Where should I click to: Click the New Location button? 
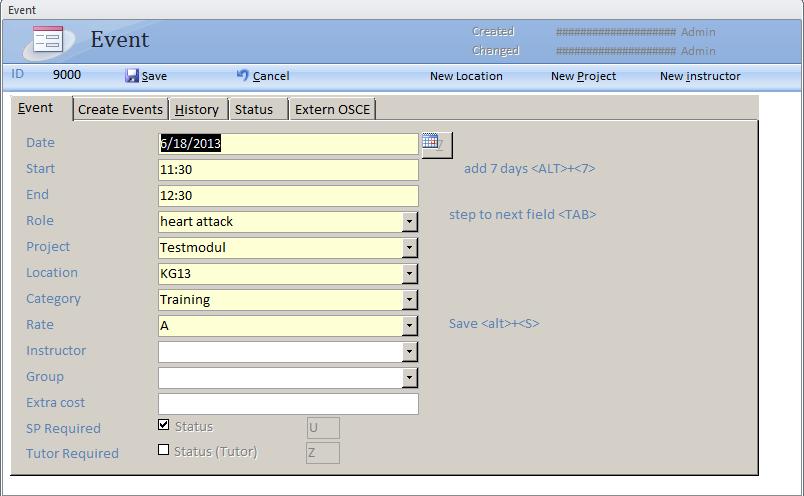(x=466, y=76)
